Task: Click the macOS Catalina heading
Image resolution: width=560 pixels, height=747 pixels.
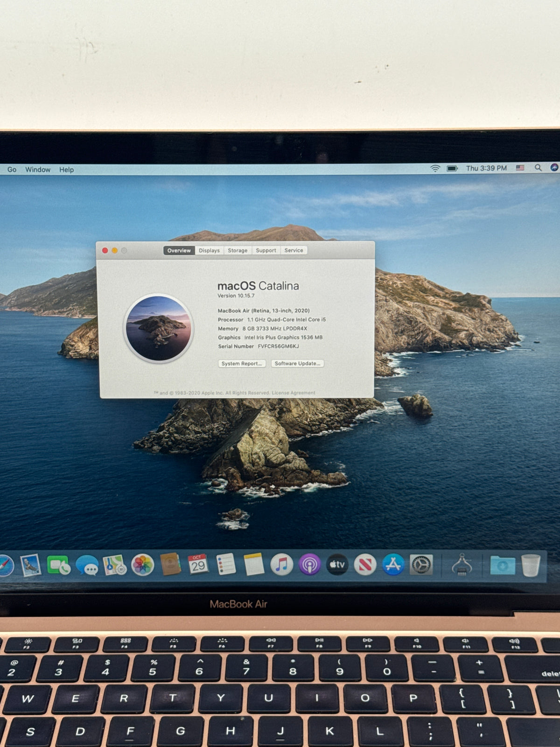Action: pyautogui.click(x=258, y=286)
